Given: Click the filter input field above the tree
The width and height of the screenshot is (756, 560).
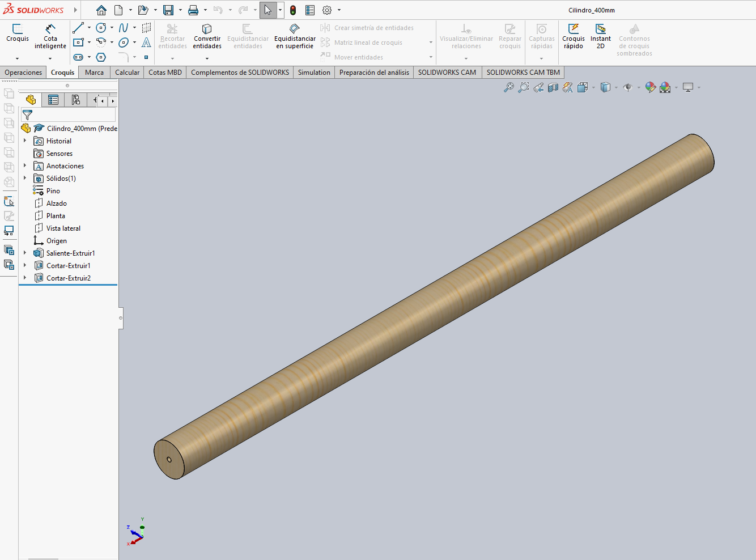Looking at the screenshot, I should pyautogui.click(x=68, y=114).
